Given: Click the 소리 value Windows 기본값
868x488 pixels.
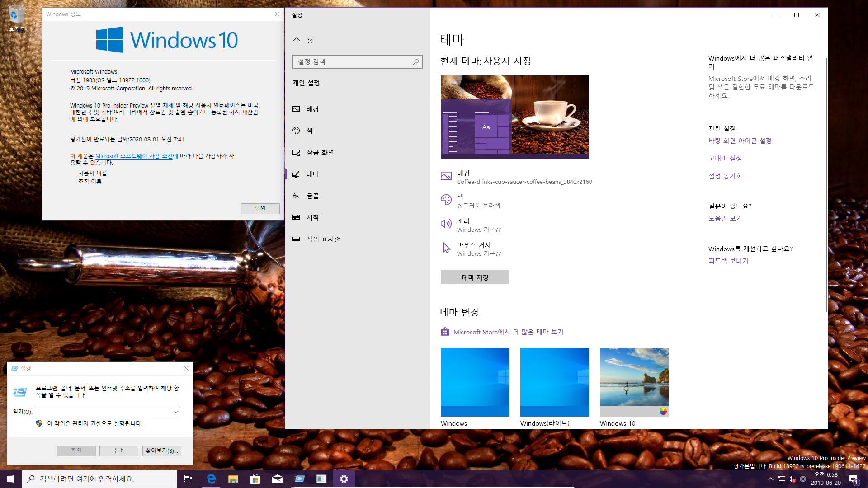Looking at the screenshot, I should (479, 230).
